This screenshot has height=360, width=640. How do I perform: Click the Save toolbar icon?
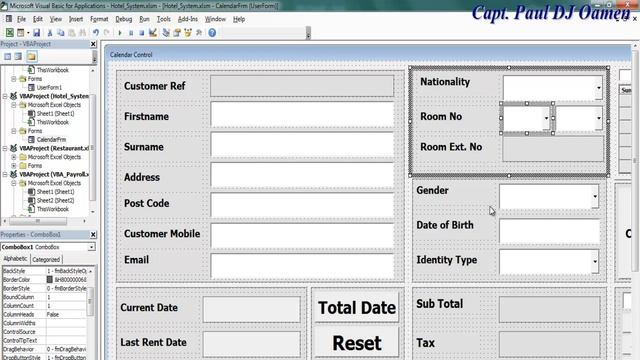(36, 33)
